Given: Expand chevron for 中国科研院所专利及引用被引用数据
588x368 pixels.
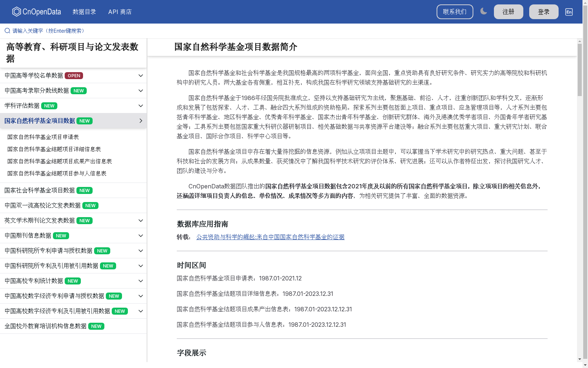Looking at the screenshot, I should click(140, 266).
